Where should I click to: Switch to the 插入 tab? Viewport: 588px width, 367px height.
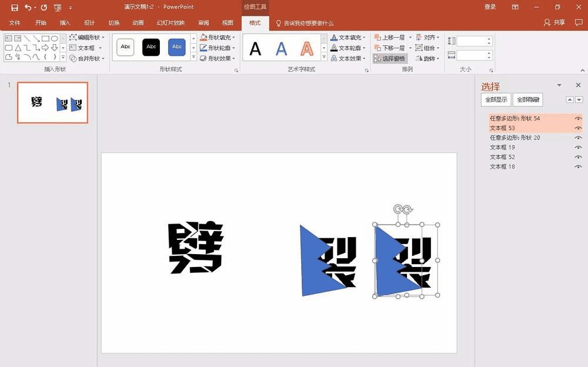tap(65, 23)
